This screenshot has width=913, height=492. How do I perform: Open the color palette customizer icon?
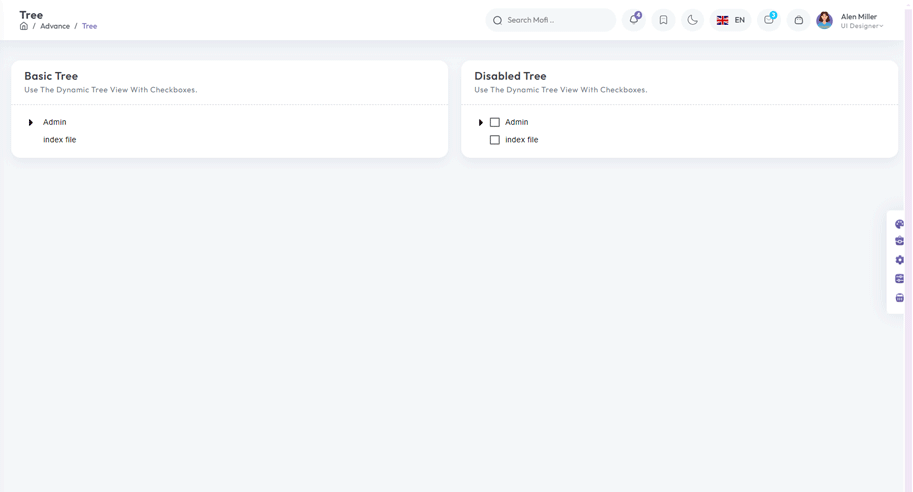click(x=899, y=224)
